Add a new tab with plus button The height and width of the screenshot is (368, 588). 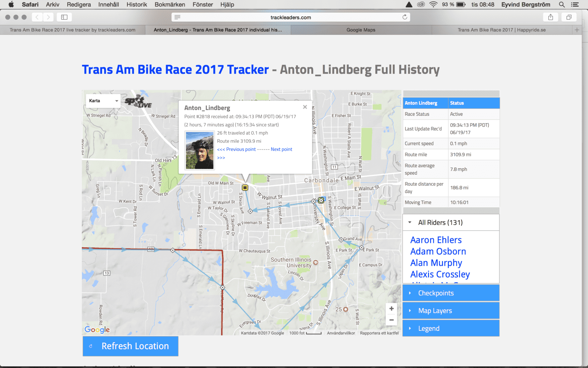[x=577, y=30]
